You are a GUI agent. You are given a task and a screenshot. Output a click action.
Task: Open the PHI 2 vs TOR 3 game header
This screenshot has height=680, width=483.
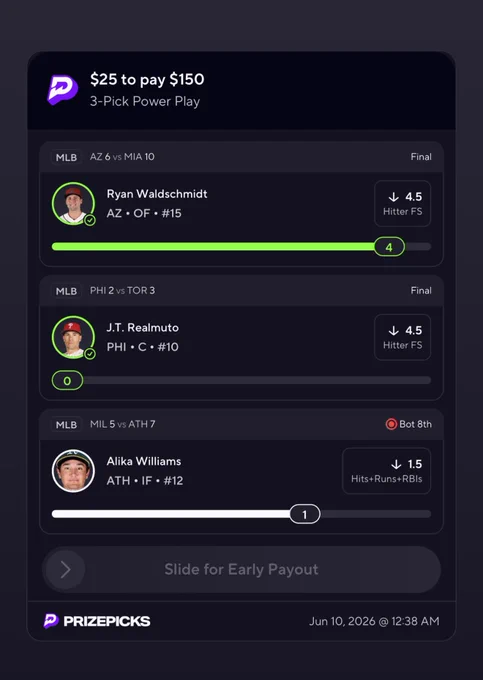(242, 291)
